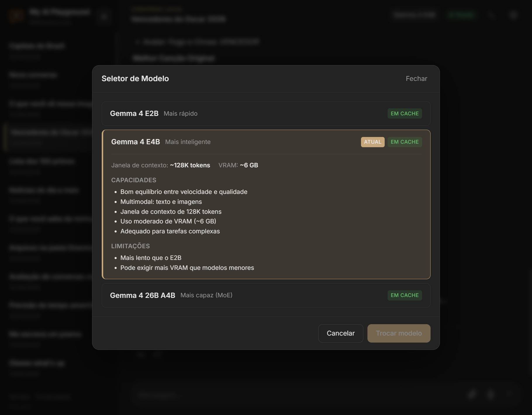Click "Pode exigir mais VRAM que modelos menores"
Image resolution: width=532 pixels, height=415 pixels.
point(187,268)
